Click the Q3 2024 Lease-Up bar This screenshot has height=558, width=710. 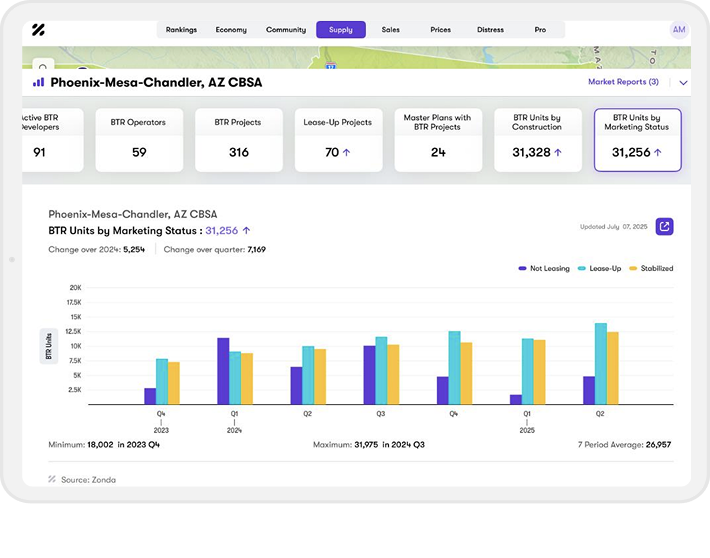[381, 370]
